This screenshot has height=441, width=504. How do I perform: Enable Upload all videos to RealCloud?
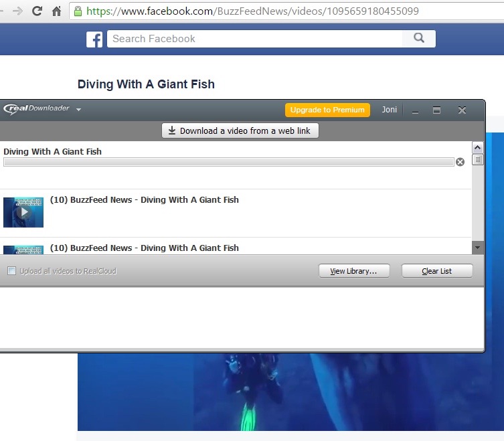11,271
